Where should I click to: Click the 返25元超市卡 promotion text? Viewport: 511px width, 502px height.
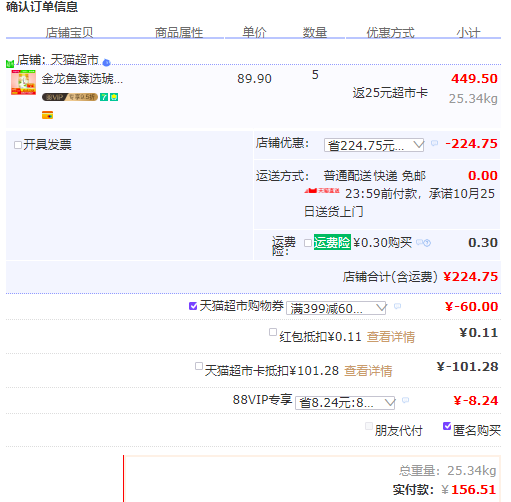pos(390,93)
